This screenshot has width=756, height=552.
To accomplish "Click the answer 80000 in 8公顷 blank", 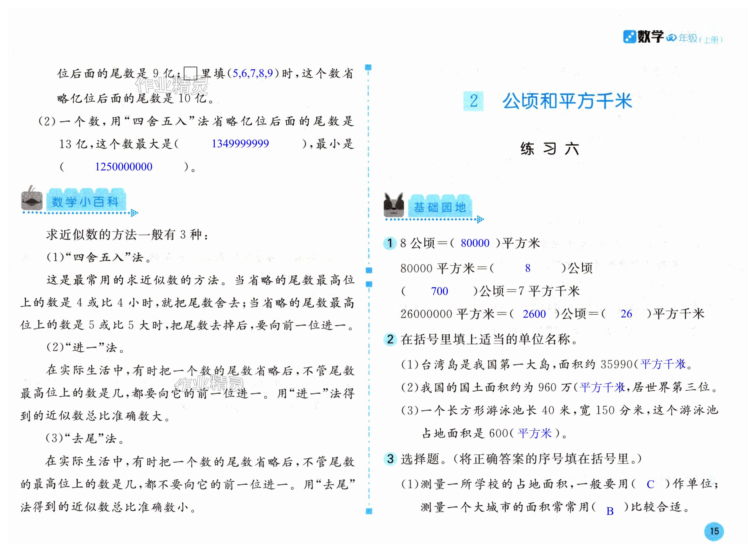I will (475, 243).
